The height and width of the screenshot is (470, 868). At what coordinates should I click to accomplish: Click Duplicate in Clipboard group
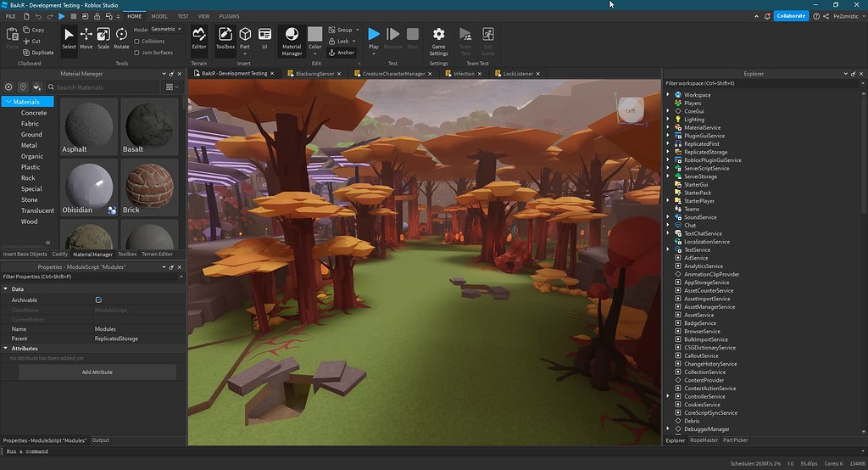pos(39,53)
